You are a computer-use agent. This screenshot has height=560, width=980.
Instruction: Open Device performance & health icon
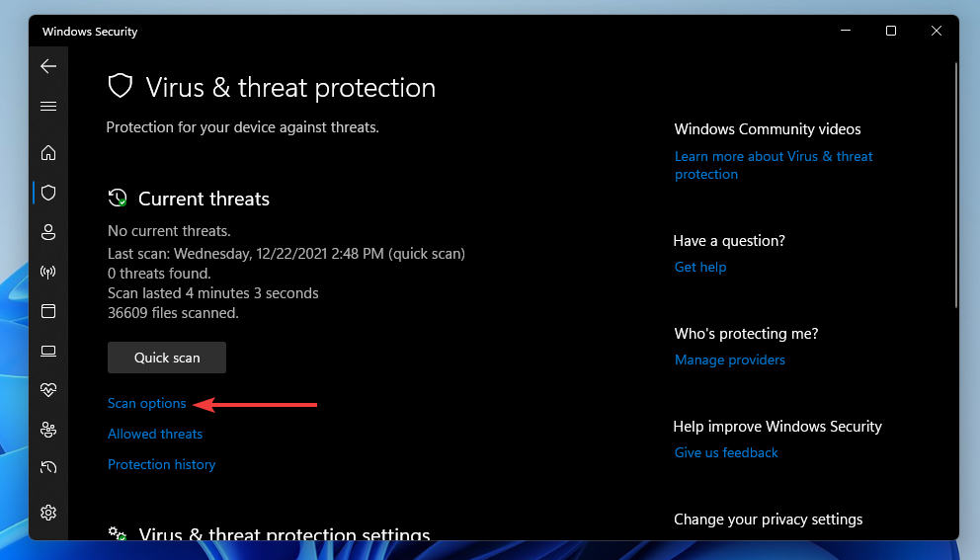[48, 390]
